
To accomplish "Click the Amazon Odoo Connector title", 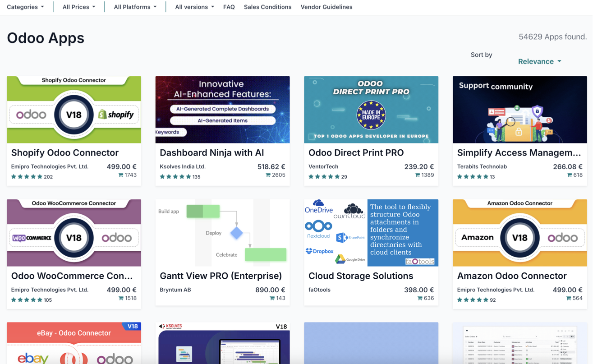I will pos(512,276).
